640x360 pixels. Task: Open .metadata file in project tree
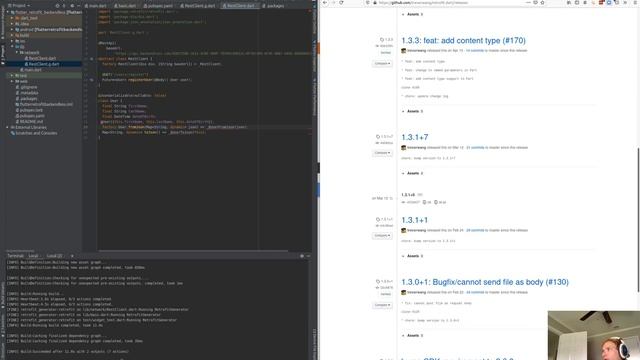coord(28,93)
